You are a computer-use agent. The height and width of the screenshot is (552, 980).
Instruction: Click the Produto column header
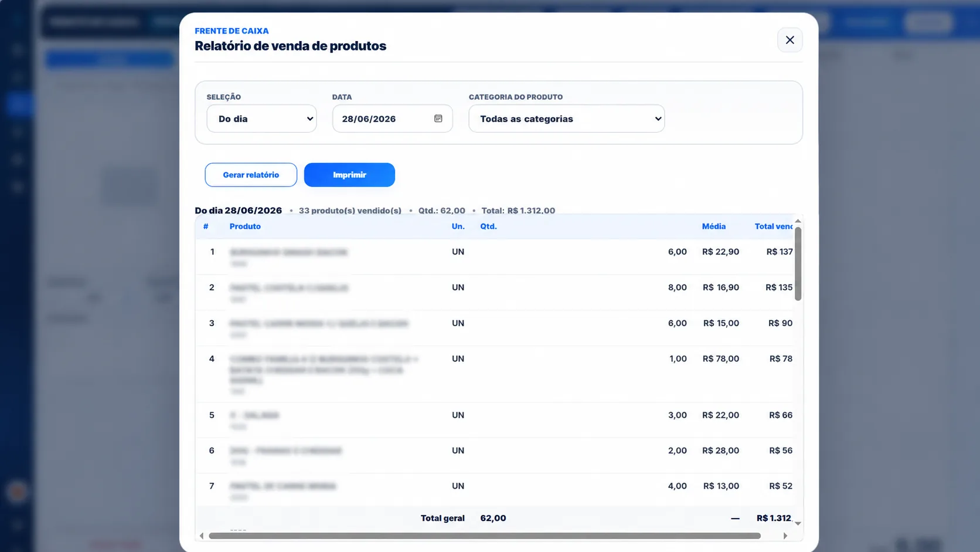pyautogui.click(x=245, y=226)
